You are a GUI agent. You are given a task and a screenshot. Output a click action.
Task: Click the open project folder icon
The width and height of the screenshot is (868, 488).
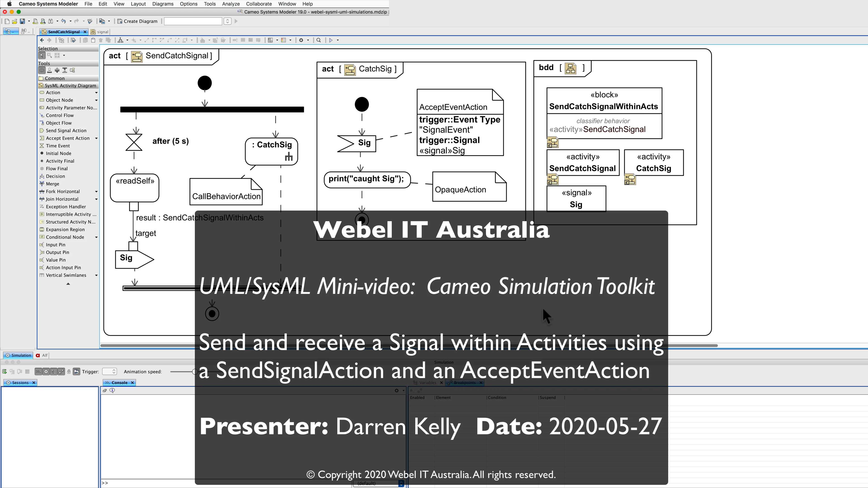point(14,21)
